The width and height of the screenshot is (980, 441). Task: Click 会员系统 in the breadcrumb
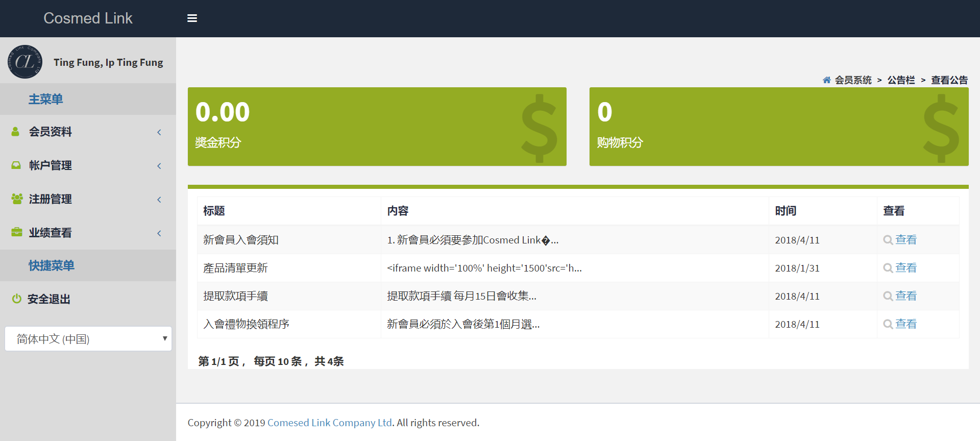point(853,80)
